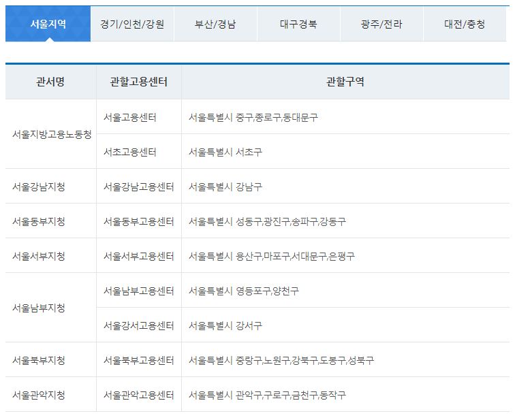Select the 서울지방고용노동청 cell
515x420 pixels.
coord(50,134)
